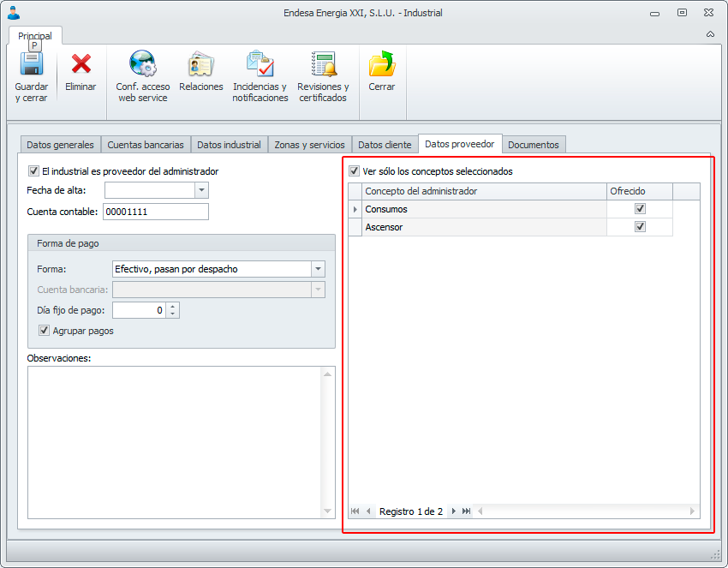Click the Guardar y cerrar save icon
728x568 pixels.
tap(31, 65)
